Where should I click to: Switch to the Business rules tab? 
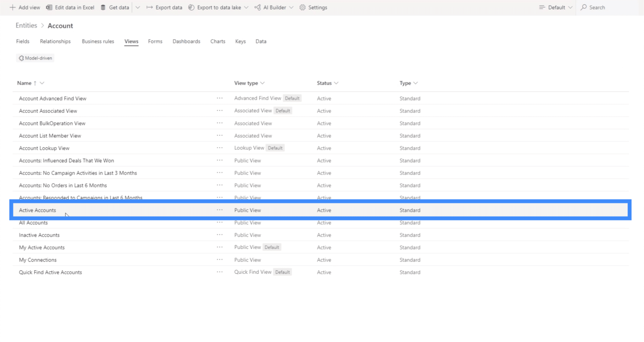pyautogui.click(x=98, y=41)
